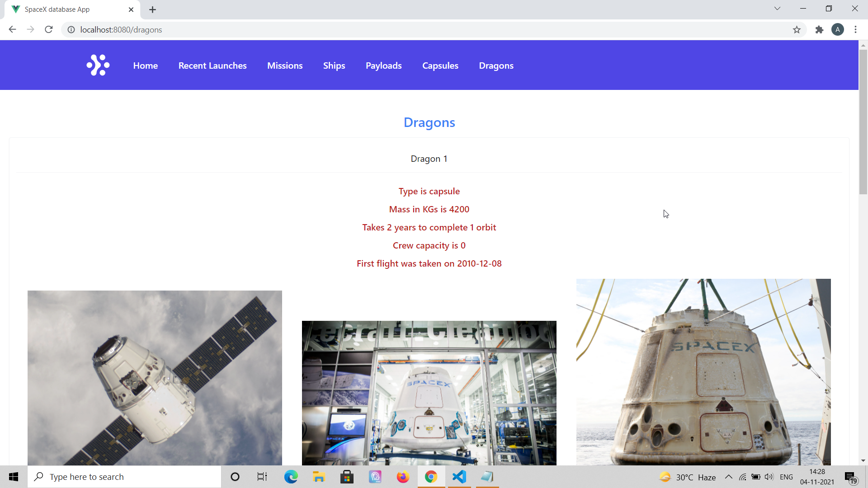Viewport: 868px width, 488px height.
Task: Open Chrome three-dot menu
Action: 855,30
